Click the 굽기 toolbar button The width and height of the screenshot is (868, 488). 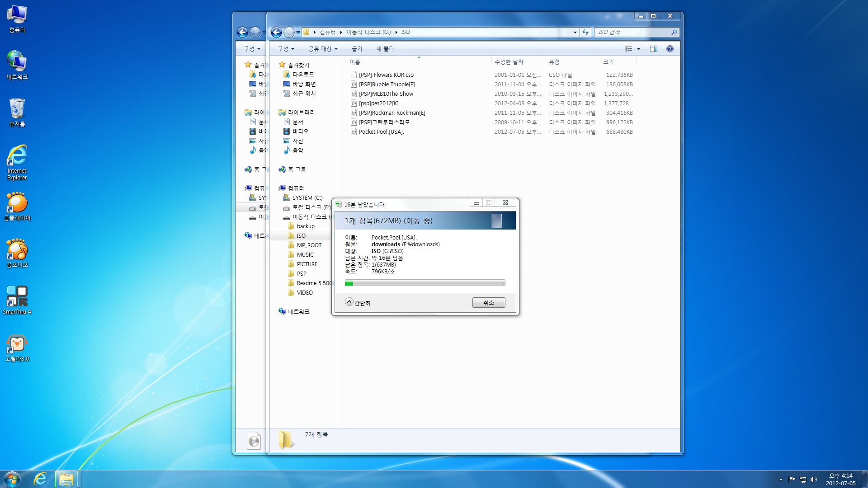(x=357, y=49)
